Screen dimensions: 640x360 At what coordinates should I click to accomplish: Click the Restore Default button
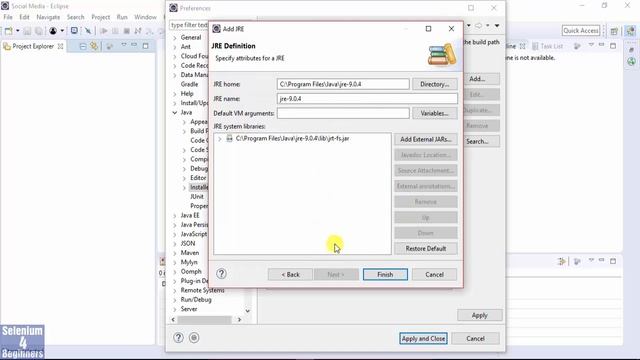426,249
